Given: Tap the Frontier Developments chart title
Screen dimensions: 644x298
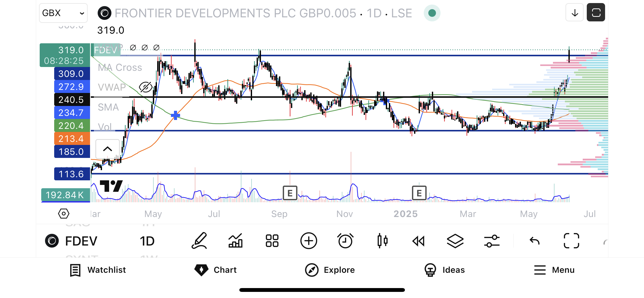Looking at the screenshot, I should point(263,13).
